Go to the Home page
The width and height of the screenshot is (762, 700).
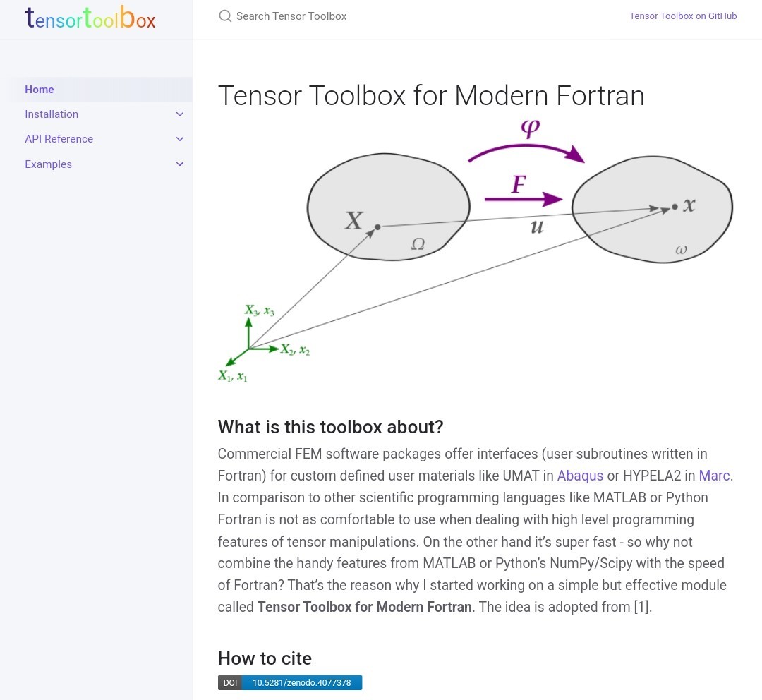40,90
